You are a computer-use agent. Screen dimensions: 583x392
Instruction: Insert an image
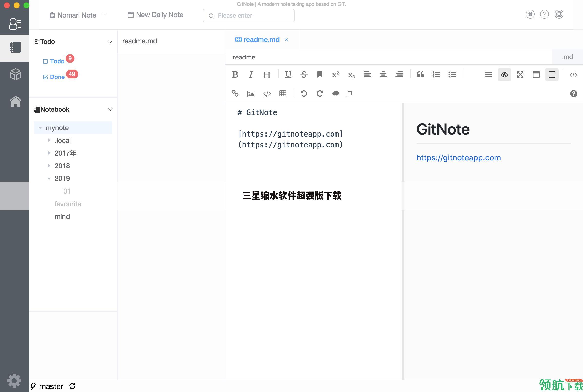coord(251,94)
